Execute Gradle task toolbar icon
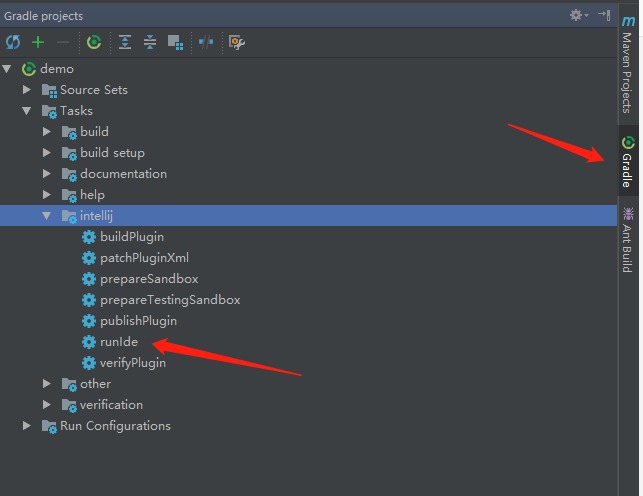 coord(94,42)
